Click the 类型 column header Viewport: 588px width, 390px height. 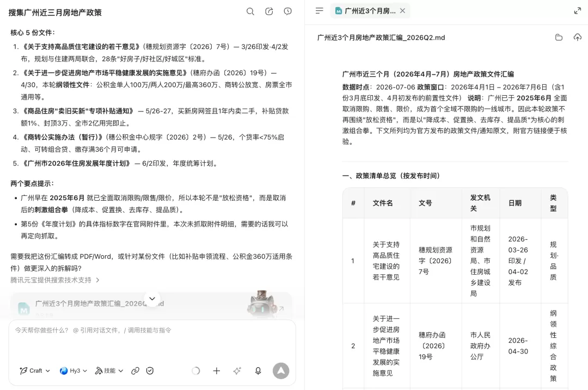pos(553,203)
